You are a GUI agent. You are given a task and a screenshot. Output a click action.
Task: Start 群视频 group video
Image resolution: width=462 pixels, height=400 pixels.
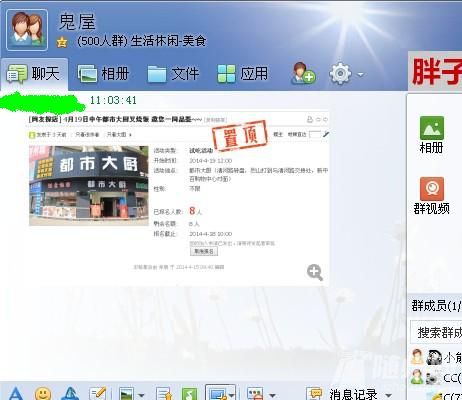[x=432, y=196]
